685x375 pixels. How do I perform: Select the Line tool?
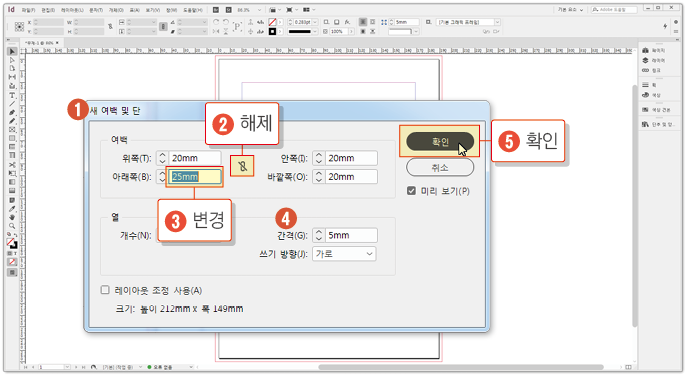(12, 104)
